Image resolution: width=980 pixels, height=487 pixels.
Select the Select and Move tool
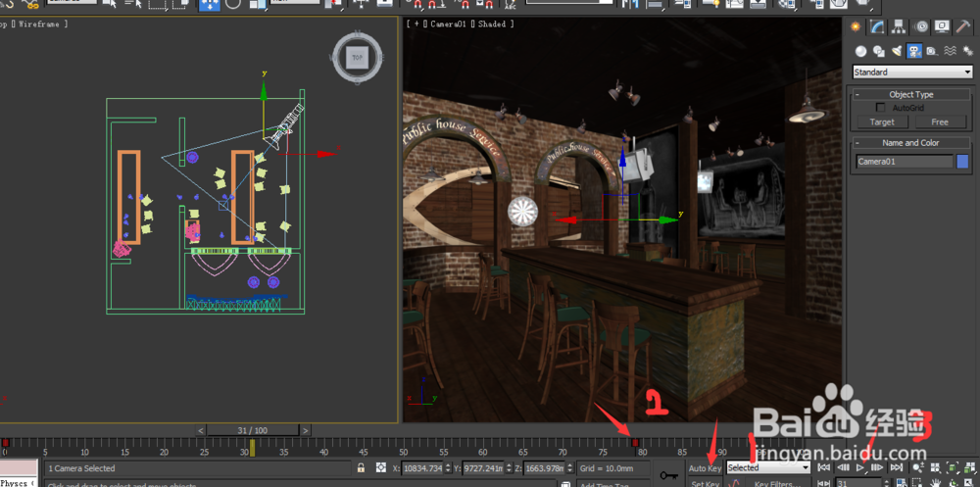(209, 5)
